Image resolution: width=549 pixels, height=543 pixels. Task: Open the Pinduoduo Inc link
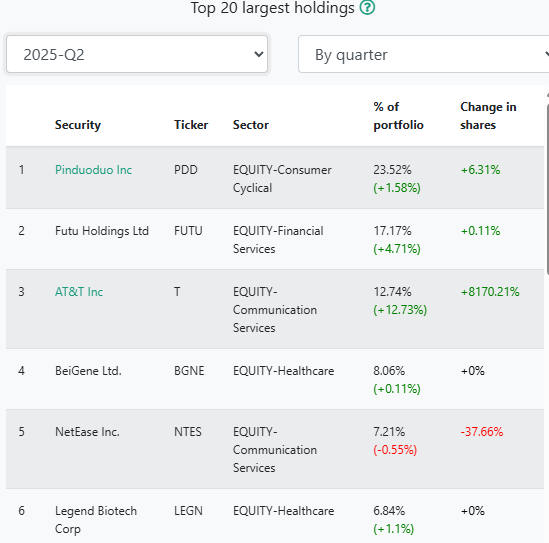click(93, 170)
